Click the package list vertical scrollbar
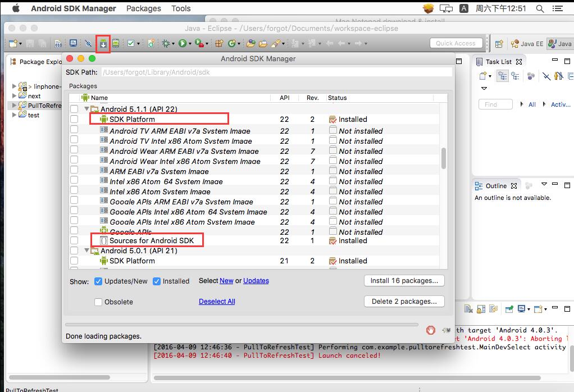This screenshot has width=574, height=392. click(444, 158)
